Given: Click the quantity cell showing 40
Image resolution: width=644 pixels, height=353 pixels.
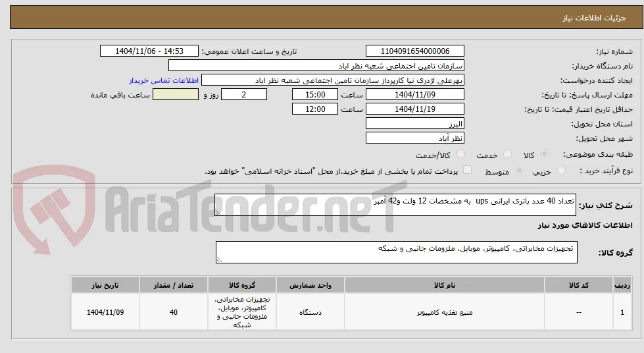Looking at the screenshot, I should coord(174,312).
